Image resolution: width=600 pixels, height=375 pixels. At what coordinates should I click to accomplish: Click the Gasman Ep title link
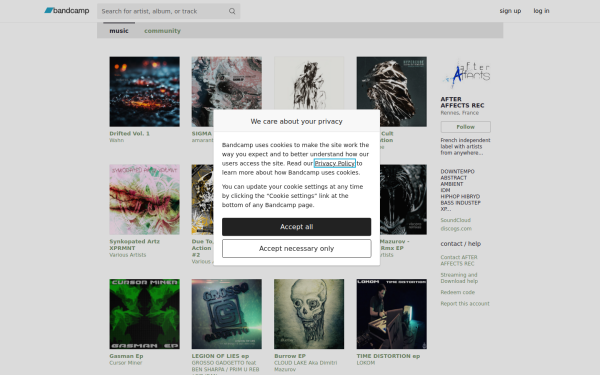[126, 356]
